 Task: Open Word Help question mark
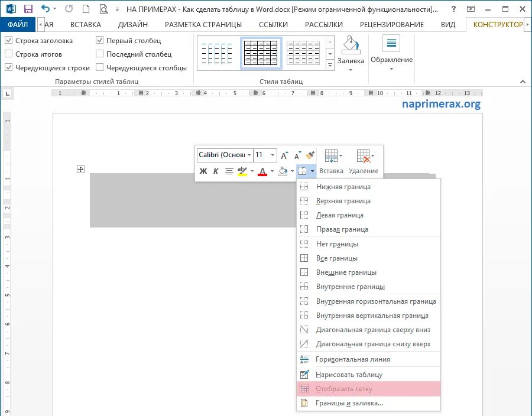pyautogui.click(x=453, y=9)
